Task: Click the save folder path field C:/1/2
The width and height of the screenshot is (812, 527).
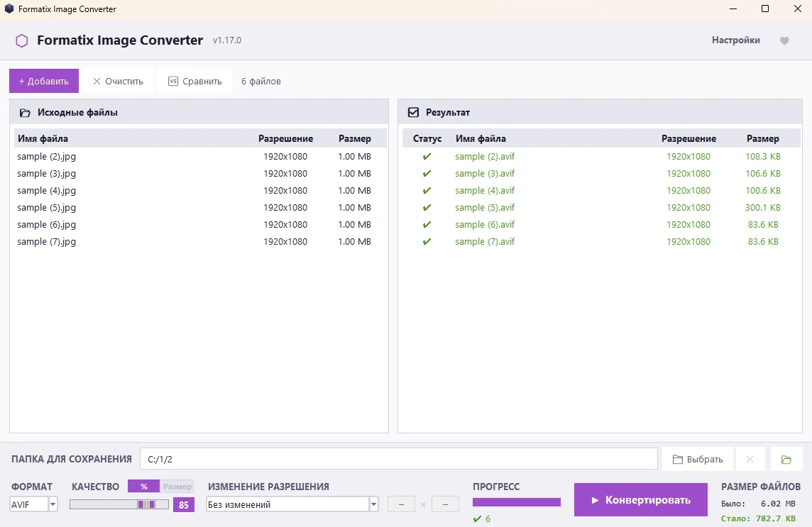Action: (x=399, y=459)
